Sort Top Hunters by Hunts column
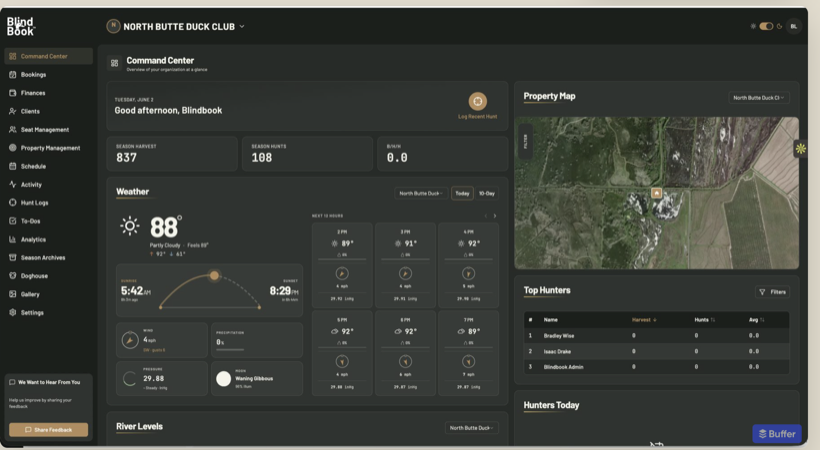The width and height of the screenshot is (820, 450). [704, 320]
